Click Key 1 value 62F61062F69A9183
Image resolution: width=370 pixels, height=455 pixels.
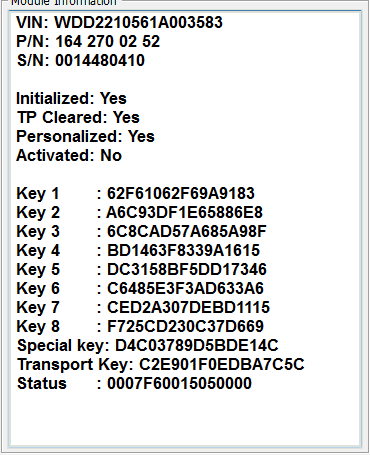181,194
